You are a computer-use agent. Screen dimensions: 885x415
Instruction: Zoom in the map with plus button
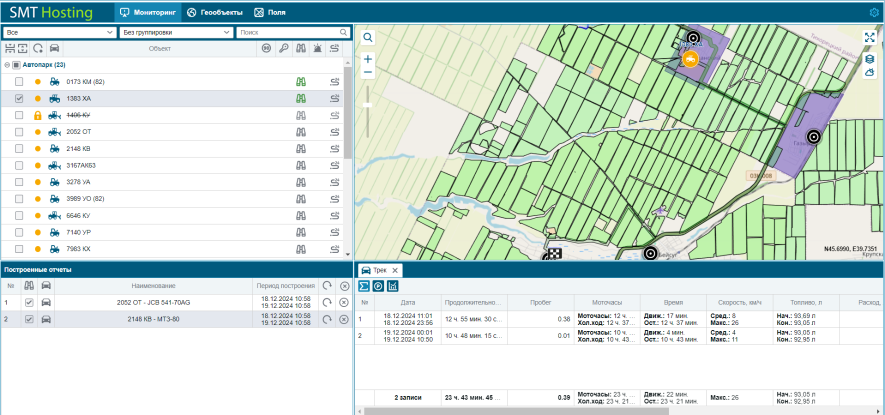(367, 59)
